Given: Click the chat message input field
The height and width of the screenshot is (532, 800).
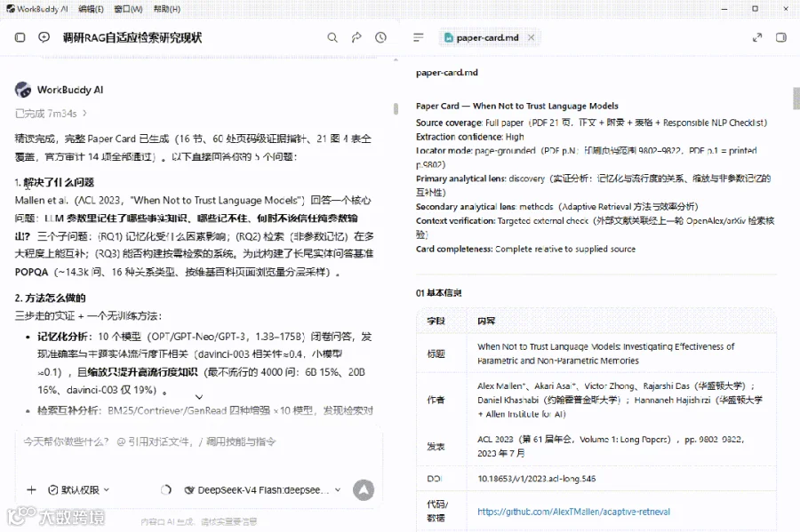Looking at the screenshot, I should pos(202,450).
